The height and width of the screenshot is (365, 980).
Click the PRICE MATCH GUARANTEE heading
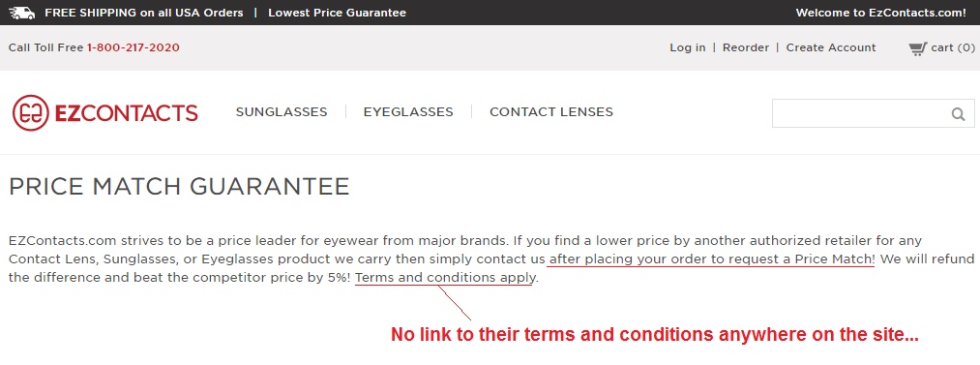pos(179,187)
